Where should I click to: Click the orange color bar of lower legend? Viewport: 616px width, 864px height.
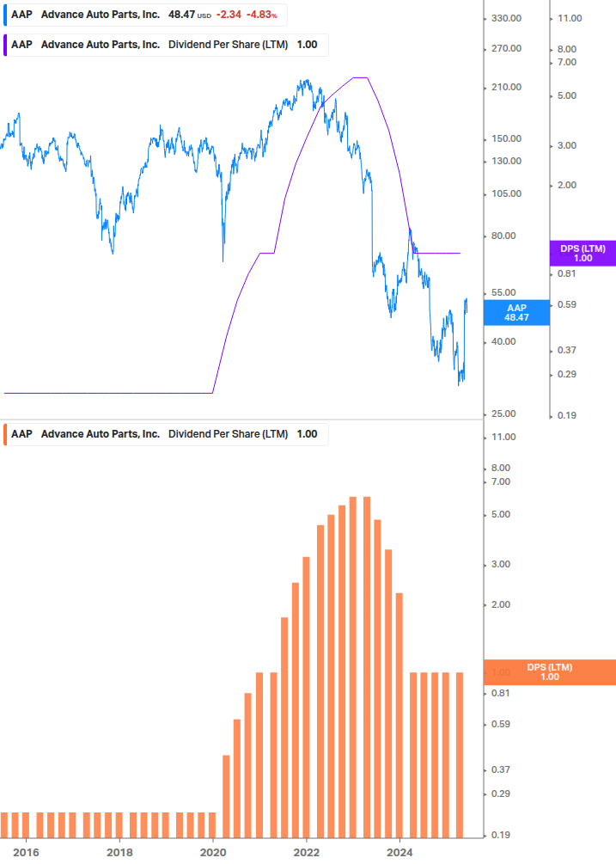(5, 434)
